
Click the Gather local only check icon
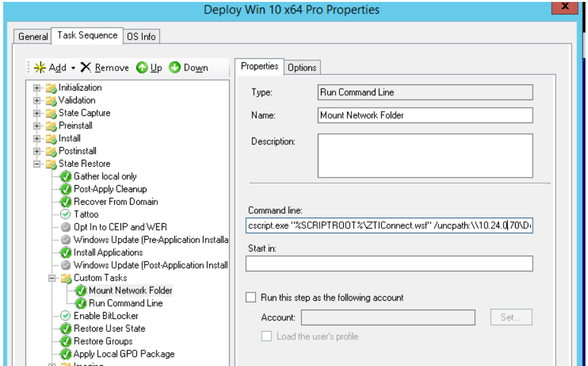(x=65, y=176)
